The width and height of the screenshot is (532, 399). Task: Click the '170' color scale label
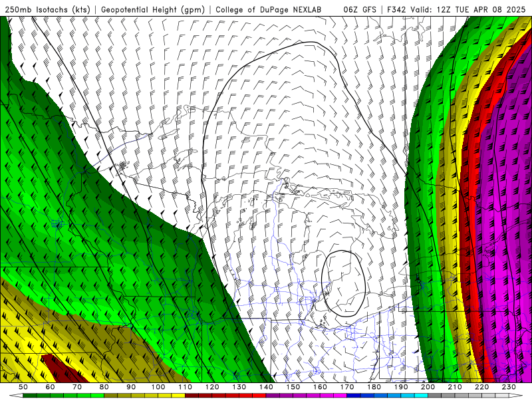(347, 387)
